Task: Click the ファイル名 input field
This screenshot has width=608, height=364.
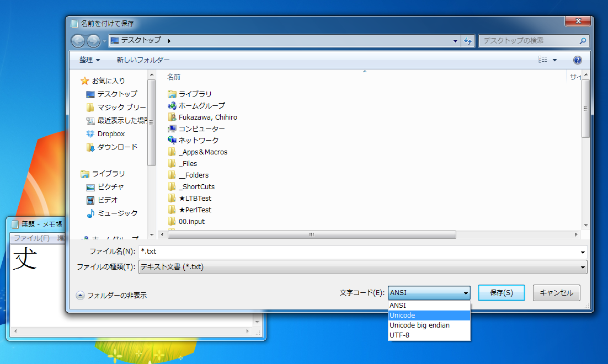Action: (x=359, y=252)
